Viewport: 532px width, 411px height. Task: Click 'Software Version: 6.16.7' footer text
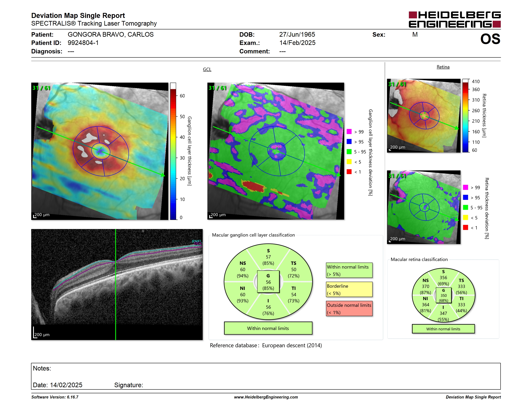click(55, 397)
